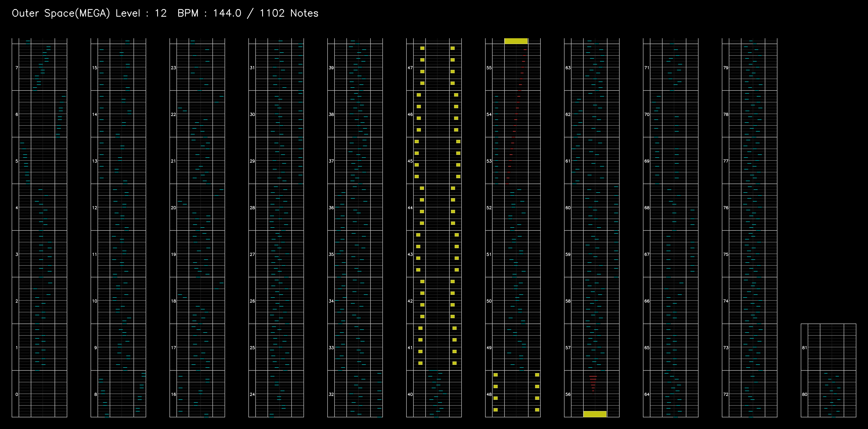Screen dimensions: 868x429
Task: Pick measure number 39
Action: [331, 68]
